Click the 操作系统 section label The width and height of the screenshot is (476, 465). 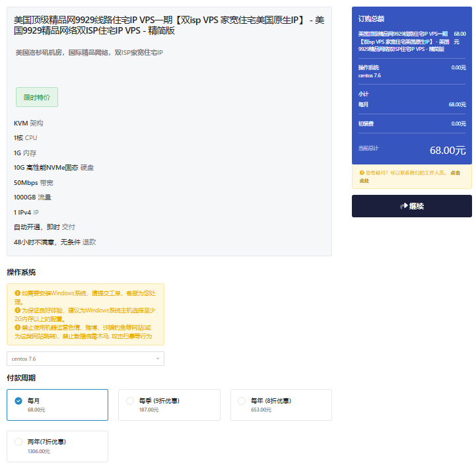[x=21, y=272]
